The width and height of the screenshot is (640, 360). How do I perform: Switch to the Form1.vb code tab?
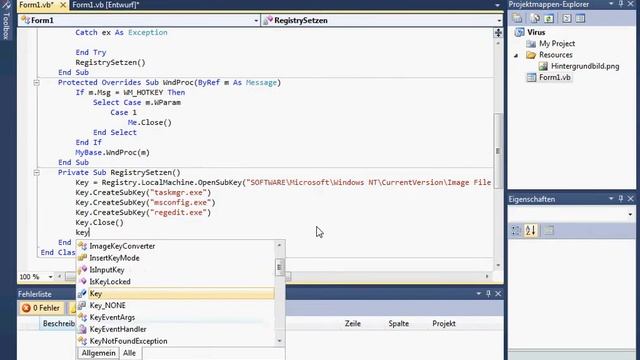point(36,5)
